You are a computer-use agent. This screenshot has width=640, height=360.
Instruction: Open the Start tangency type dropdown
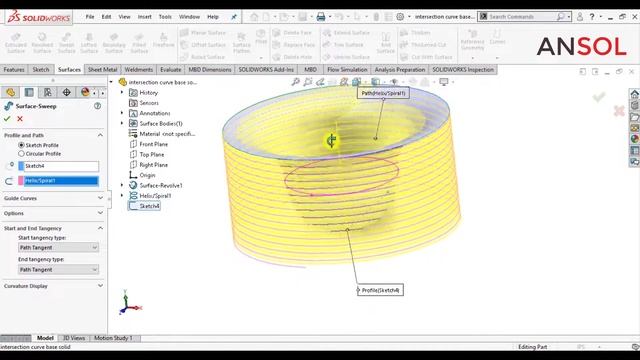pos(58,247)
